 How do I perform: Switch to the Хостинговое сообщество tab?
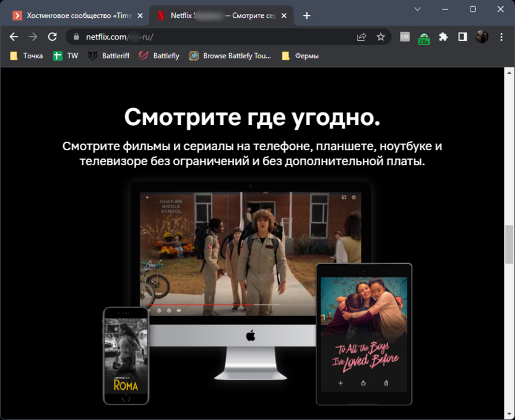[x=80, y=15]
